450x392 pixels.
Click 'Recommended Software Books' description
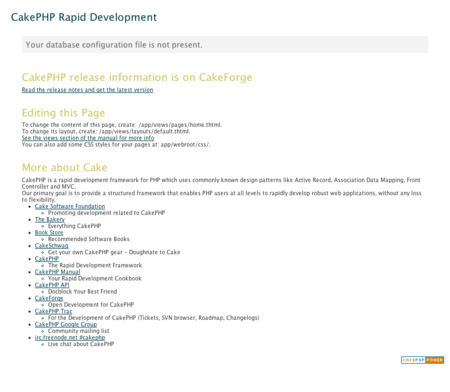click(88, 239)
